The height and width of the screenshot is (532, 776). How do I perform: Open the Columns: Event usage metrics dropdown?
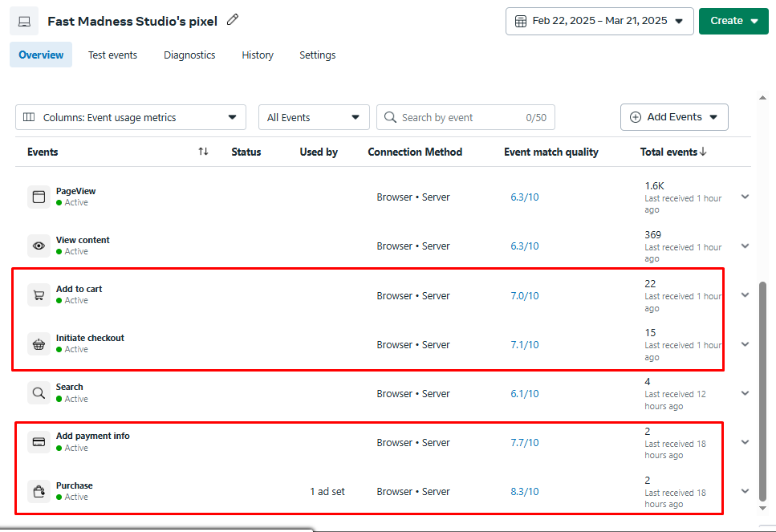point(130,117)
